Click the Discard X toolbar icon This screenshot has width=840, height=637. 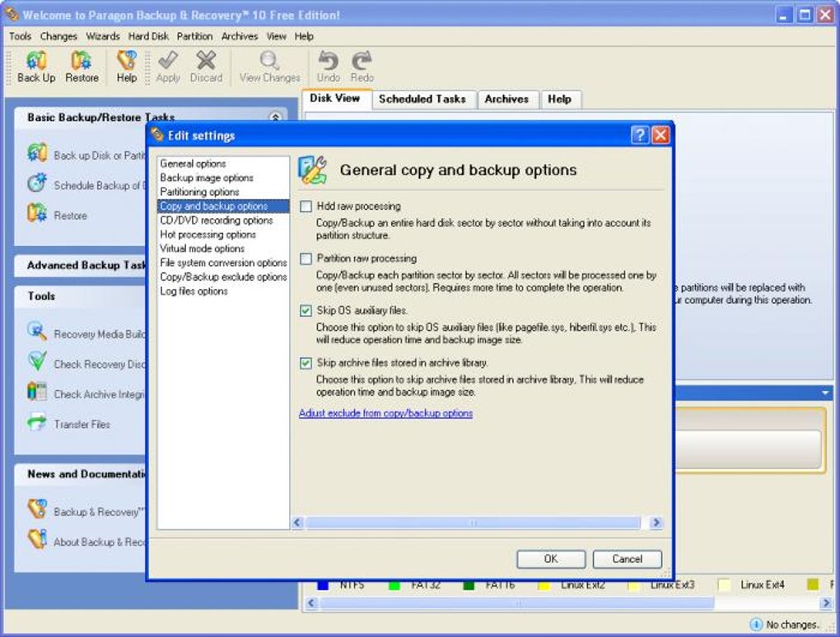click(x=206, y=60)
